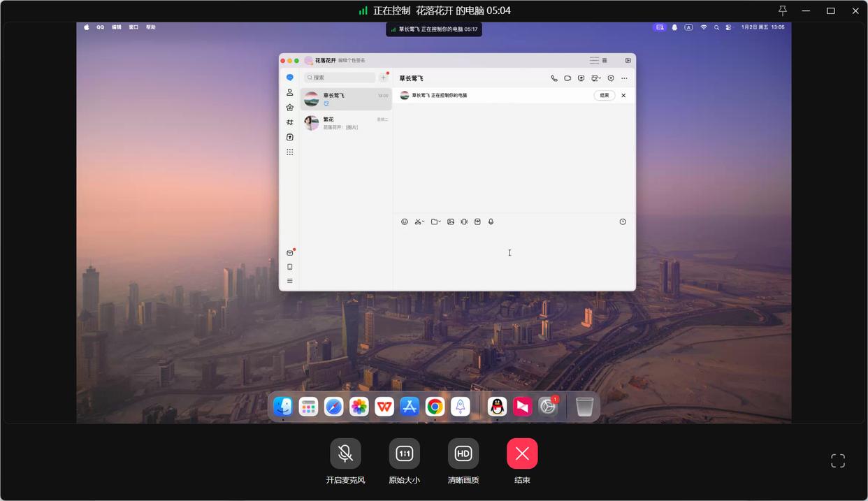Screen dimensions: 868x501
Task: Open the rocket app icon in the Dock
Action: (x=460, y=406)
